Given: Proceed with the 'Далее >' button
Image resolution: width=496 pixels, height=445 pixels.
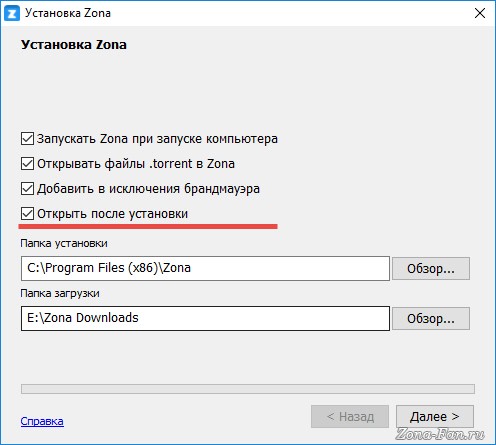Looking at the screenshot, I should tap(435, 416).
